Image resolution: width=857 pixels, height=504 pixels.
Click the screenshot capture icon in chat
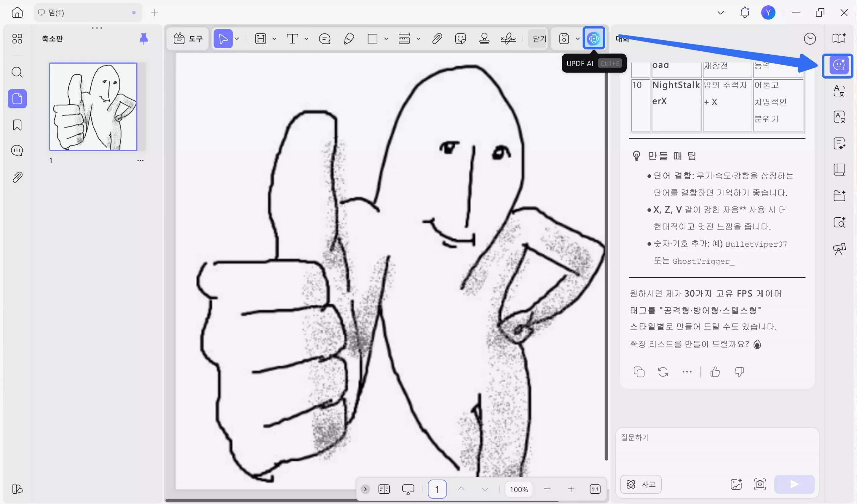click(x=760, y=484)
